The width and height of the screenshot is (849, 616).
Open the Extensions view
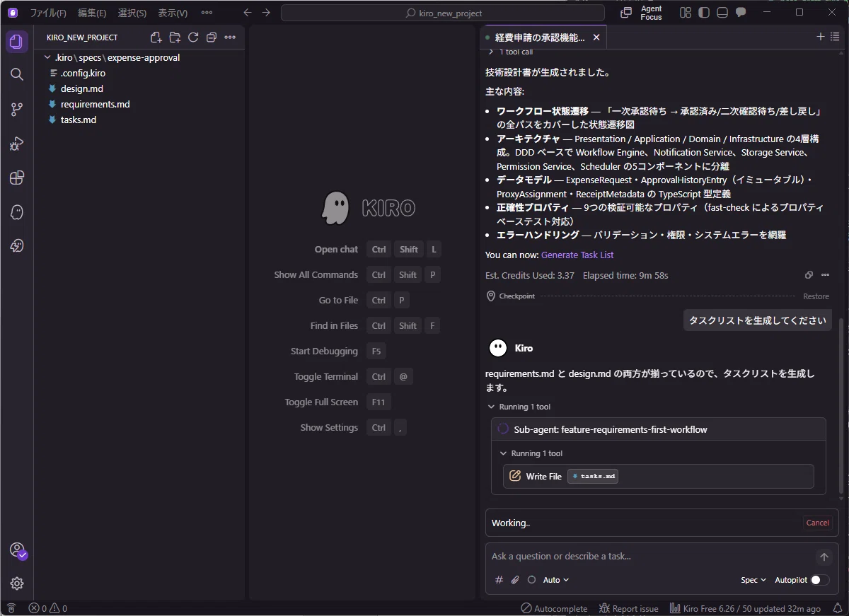point(17,178)
